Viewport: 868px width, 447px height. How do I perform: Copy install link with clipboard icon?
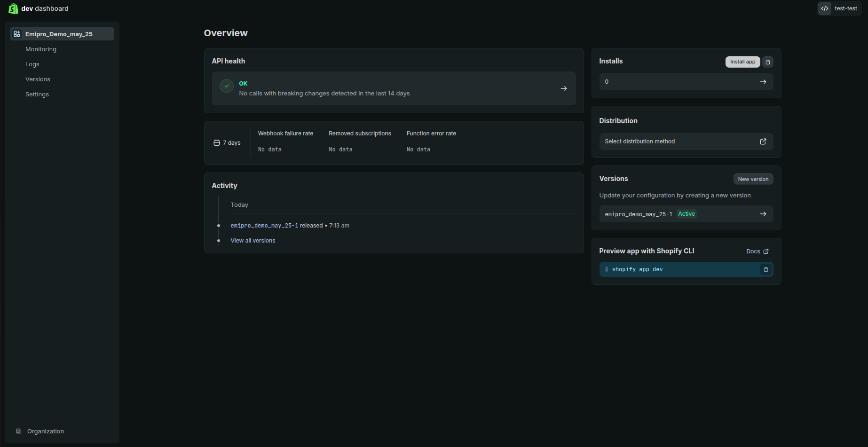768,62
